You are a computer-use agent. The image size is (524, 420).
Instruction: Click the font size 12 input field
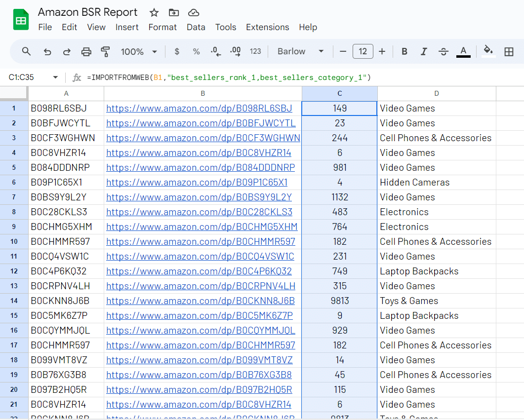click(363, 51)
